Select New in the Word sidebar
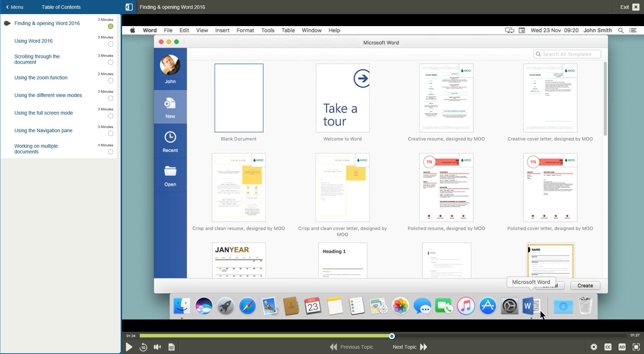 (170, 107)
